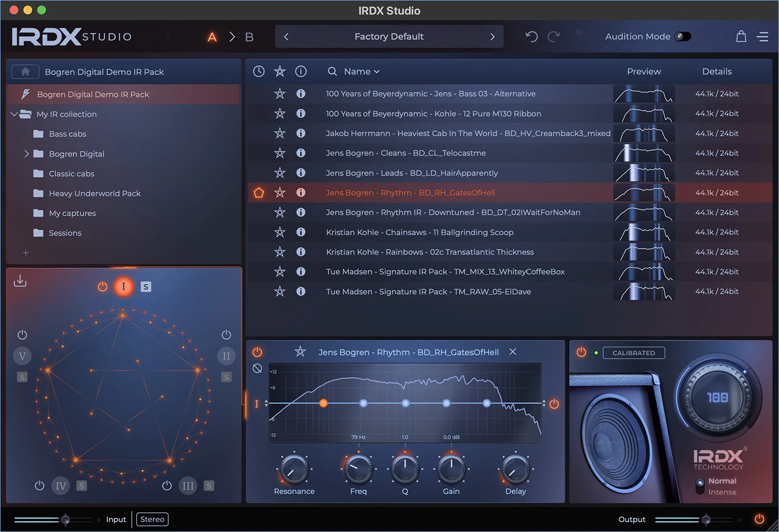Filter favorites with the header star icon
779x532 pixels.
pyautogui.click(x=280, y=72)
